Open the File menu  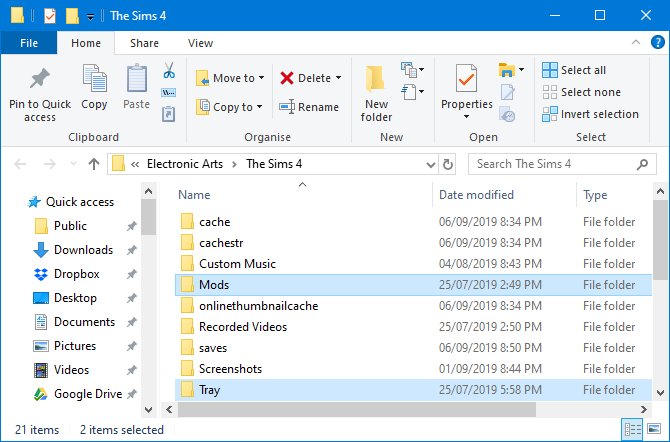(x=29, y=43)
